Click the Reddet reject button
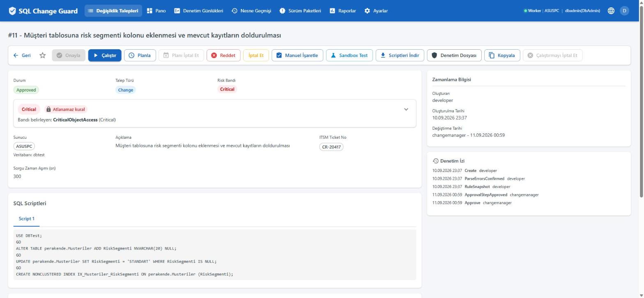This screenshot has width=644, height=298. (x=223, y=55)
